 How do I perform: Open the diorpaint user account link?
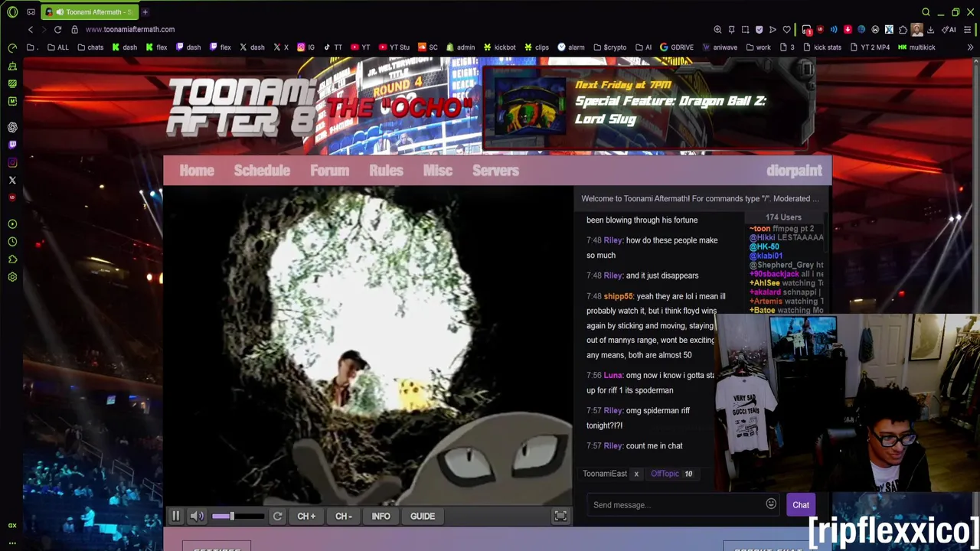point(794,171)
